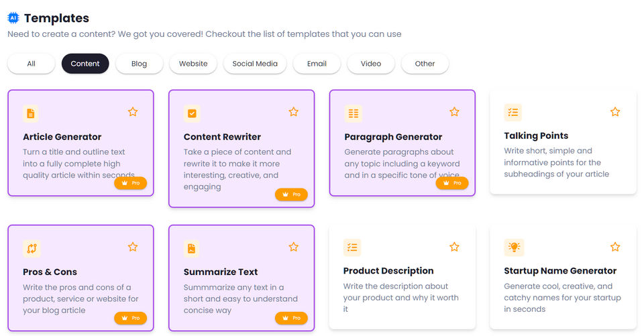Click the Paragraph Generator columns icon
This screenshot has height=336, width=644.
(x=353, y=114)
